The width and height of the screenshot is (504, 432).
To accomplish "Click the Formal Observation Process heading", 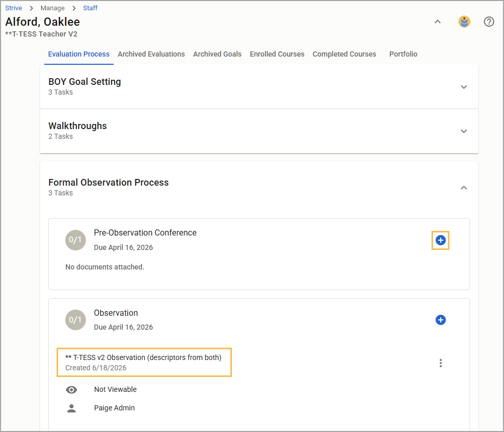I will point(109,182).
